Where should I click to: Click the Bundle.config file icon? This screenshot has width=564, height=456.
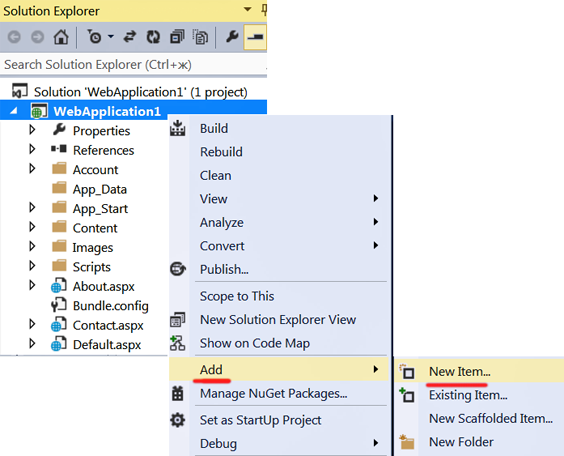(x=59, y=305)
